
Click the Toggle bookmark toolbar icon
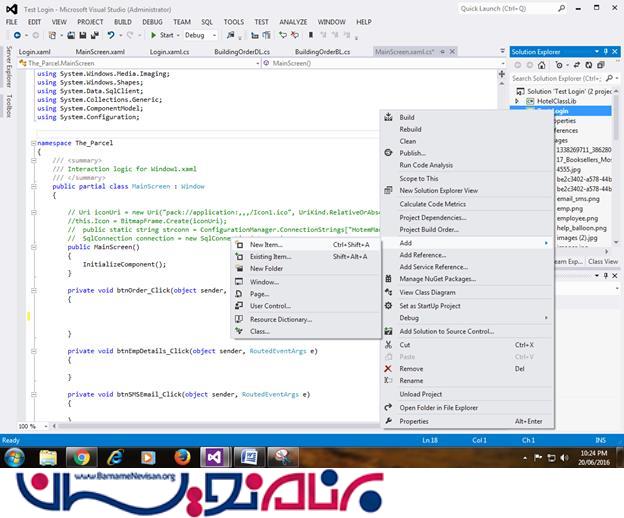tap(311, 35)
